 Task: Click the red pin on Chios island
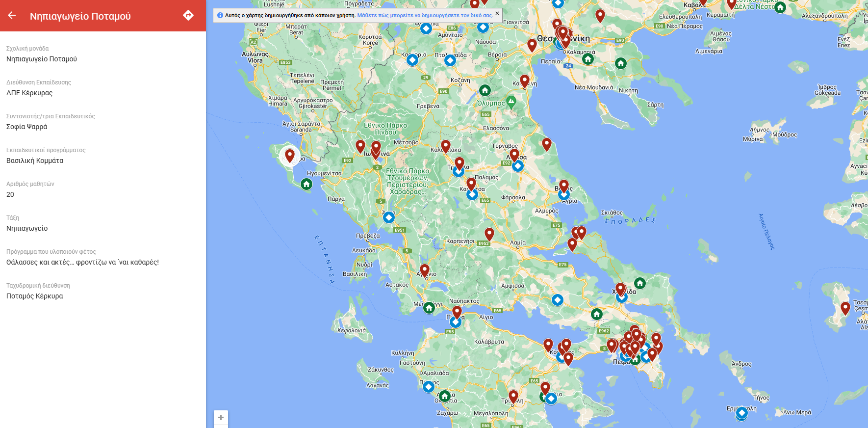(845, 308)
